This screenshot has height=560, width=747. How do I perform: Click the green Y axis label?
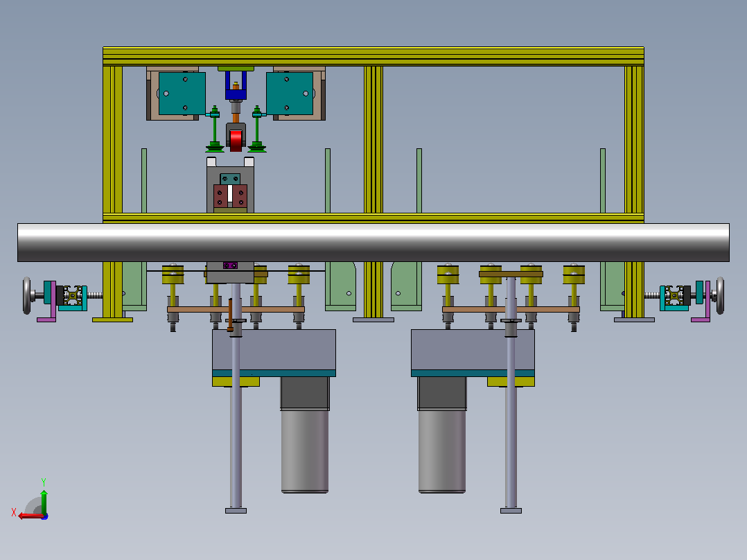[x=44, y=482]
